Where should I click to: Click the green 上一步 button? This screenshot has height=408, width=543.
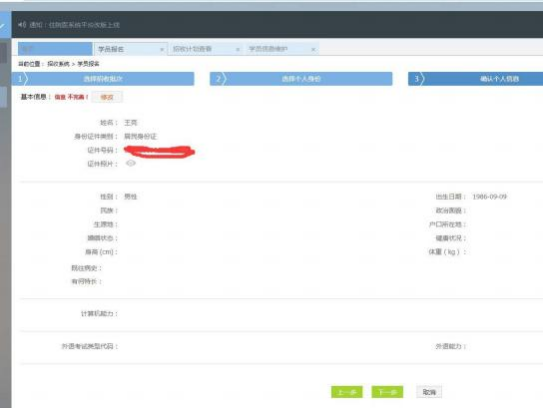(347, 392)
